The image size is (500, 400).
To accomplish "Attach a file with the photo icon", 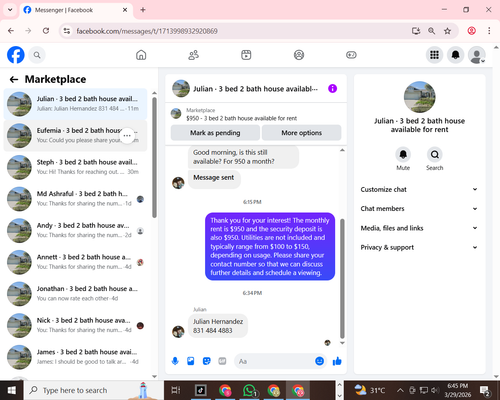I will pyautogui.click(x=191, y=361).
